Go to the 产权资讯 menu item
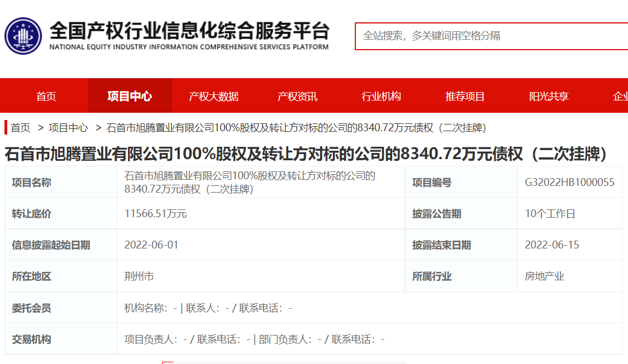 click(x=297, y=97)
